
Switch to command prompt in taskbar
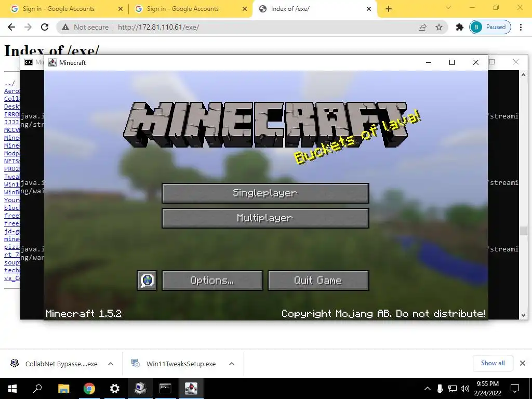[165, 389]
